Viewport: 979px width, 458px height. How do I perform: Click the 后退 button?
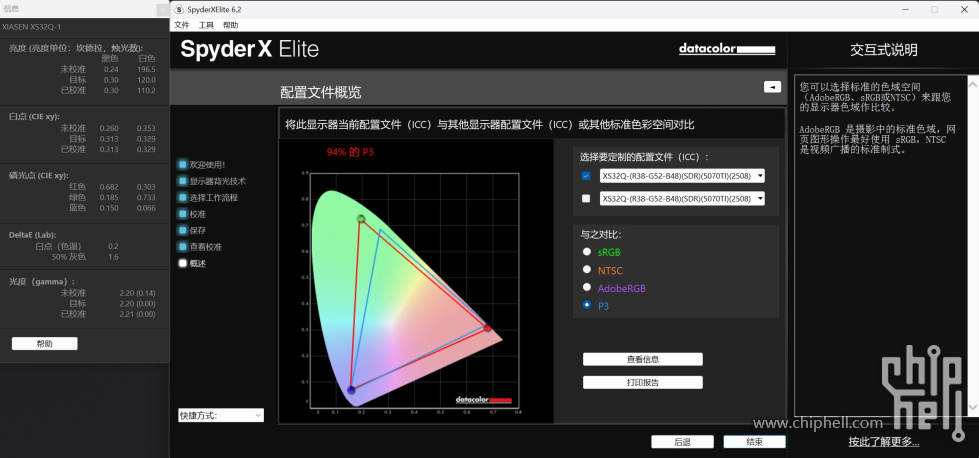pyautogui.click(x=682, y=441)
